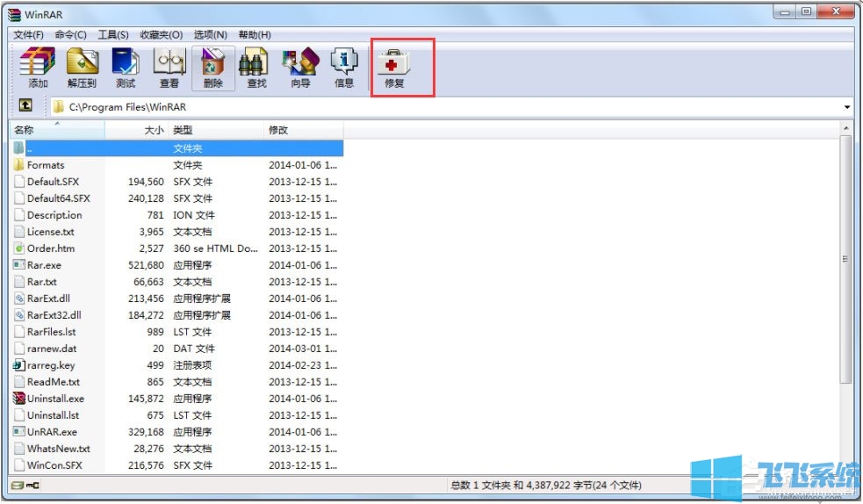This screenshot has height=504, width=863.
Task: Select Rar.exe in the file list
Action: [x=44, y=265]
